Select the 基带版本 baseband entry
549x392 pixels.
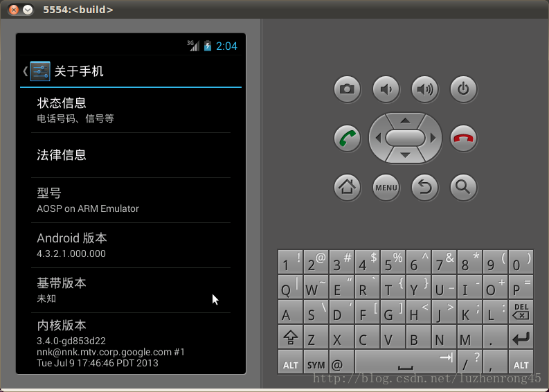(131, 290)
